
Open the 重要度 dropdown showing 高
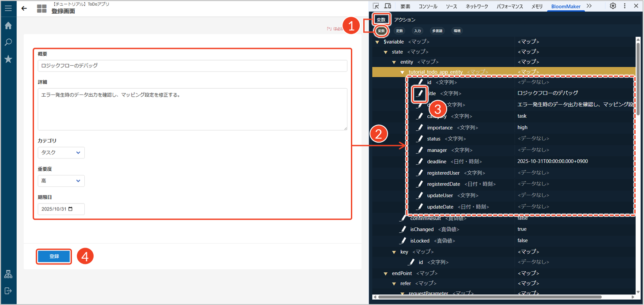coord(61,181)
